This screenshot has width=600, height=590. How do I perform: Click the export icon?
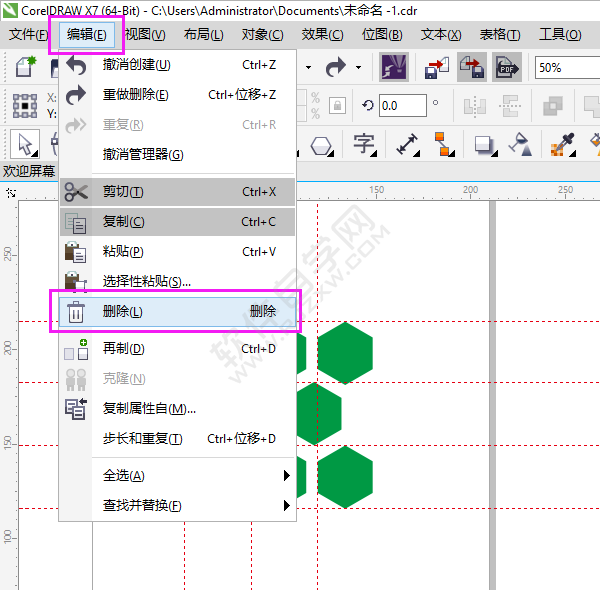pyautogui.click(x=472, y=67)
